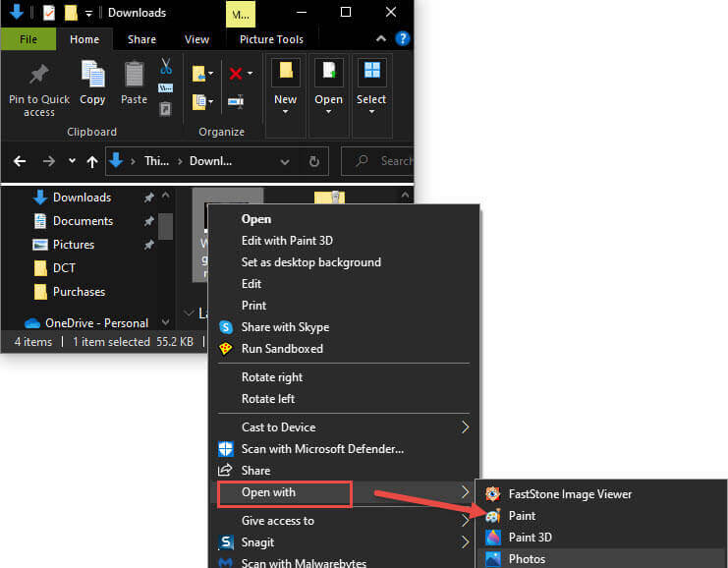Select Open in context menu
This screenshot has width=728, height=568.
(x=344, y=219)
